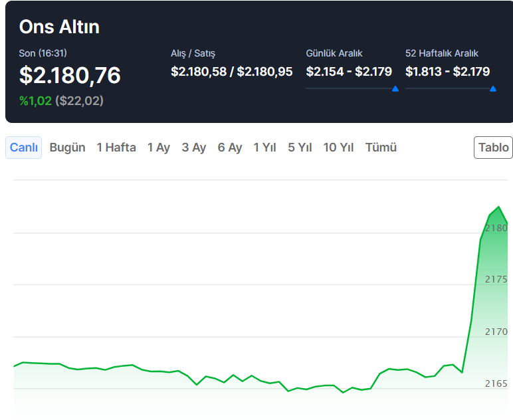The width and height of the screenshot is (513, 420).
Task: Display the 10 Yıl history
Action: pos(338,148)
